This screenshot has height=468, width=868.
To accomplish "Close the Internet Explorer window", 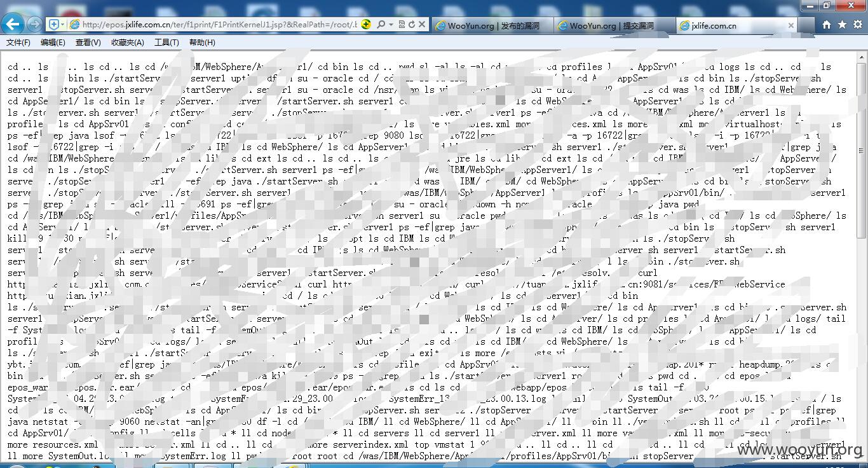I will pos(850,5).
